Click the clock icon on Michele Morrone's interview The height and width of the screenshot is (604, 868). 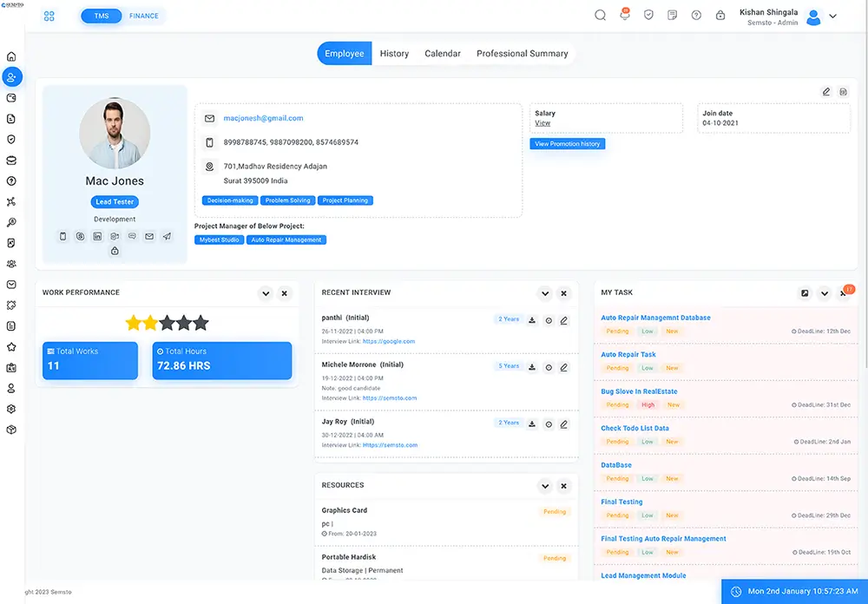point(549,368)
